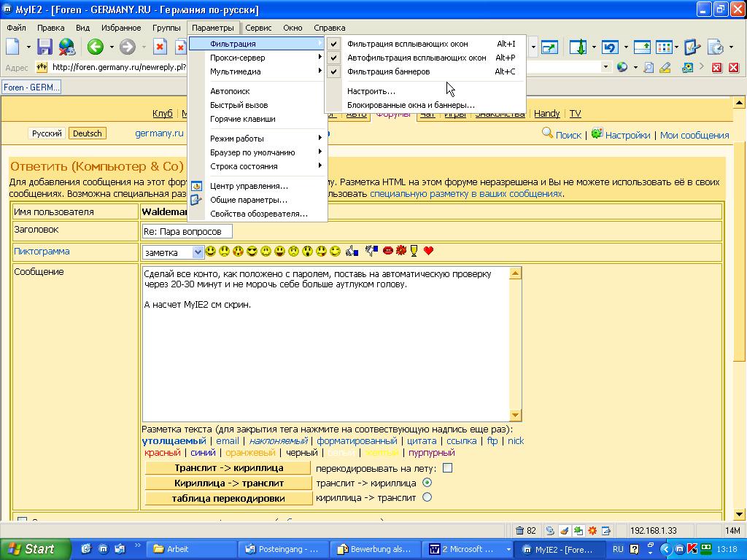Click into the Заголовок subject field
This screenshot has height=560, width=747.
187,231
